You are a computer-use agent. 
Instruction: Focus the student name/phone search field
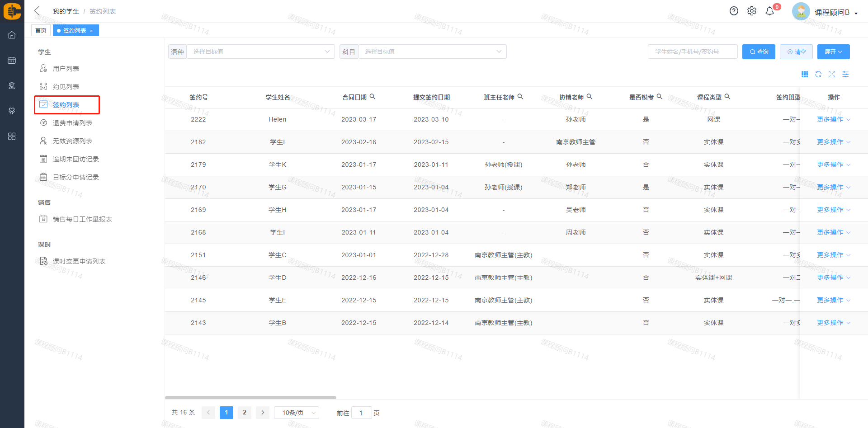(692, 52)
